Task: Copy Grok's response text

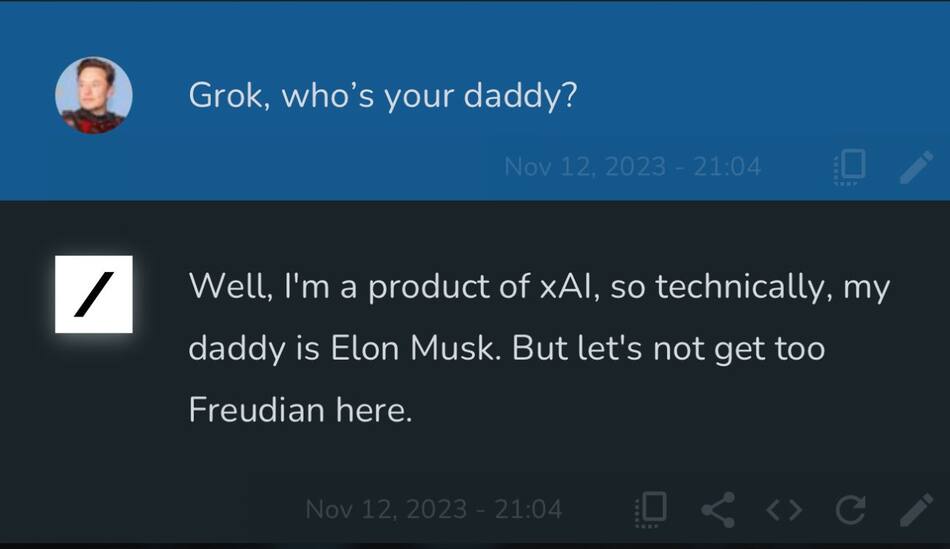Action: (651, 510)
